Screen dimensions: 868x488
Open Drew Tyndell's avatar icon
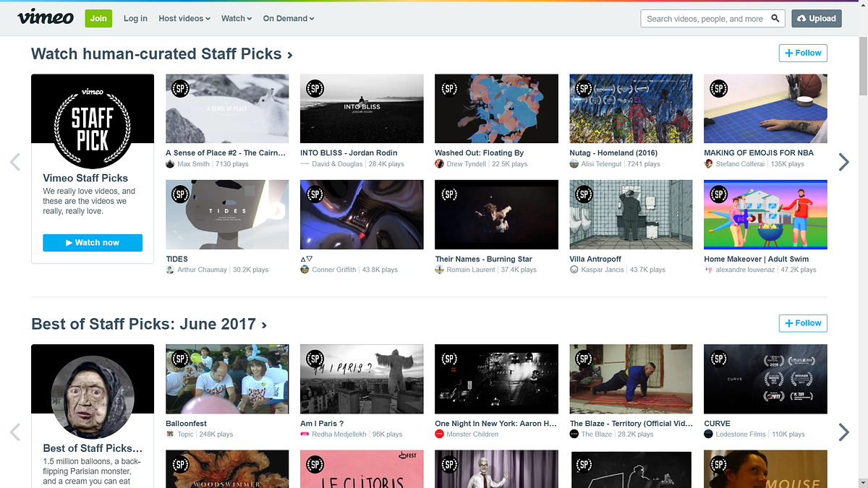[439, 164]
